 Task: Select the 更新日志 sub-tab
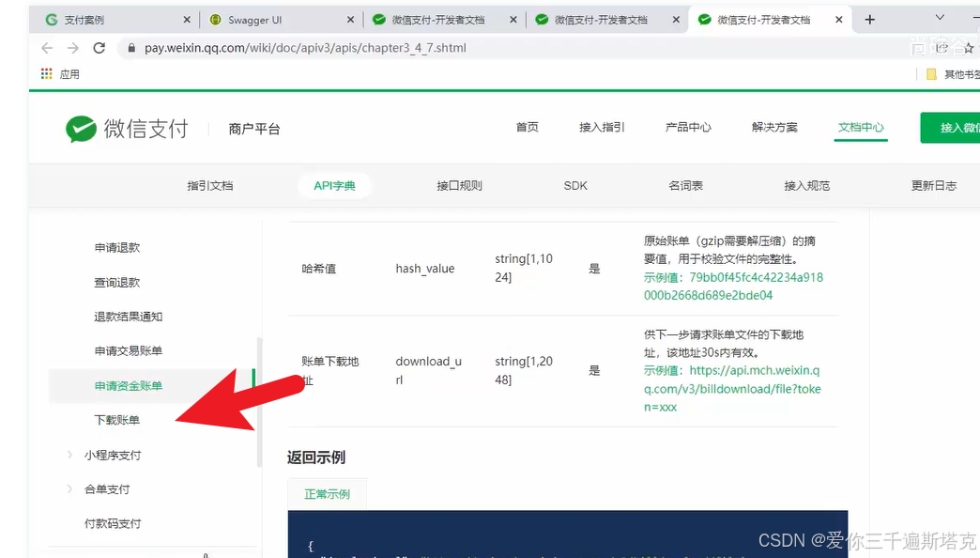(934, 186)
